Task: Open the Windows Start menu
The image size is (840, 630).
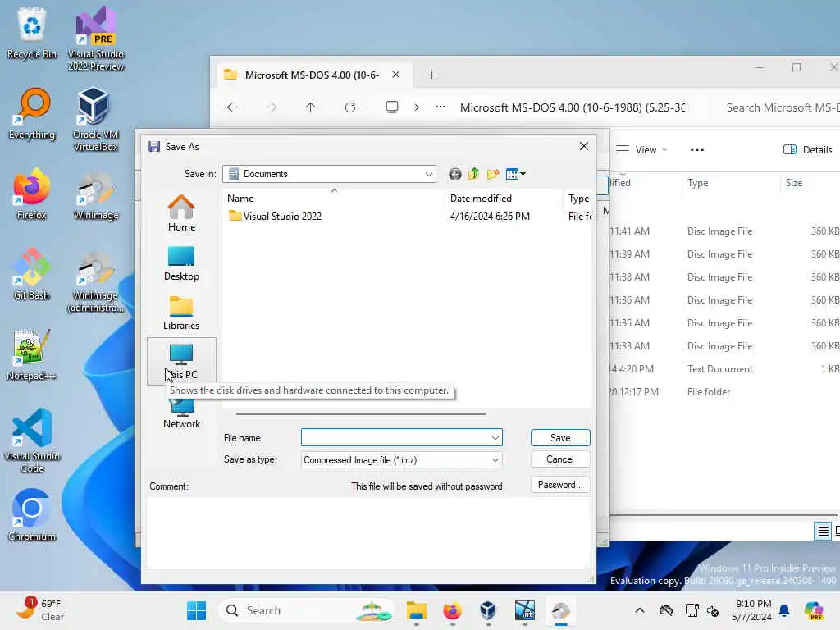Action: (x=197, y=610)
